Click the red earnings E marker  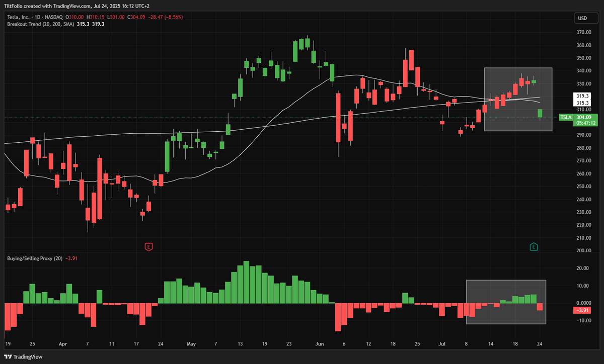[148, 246]
